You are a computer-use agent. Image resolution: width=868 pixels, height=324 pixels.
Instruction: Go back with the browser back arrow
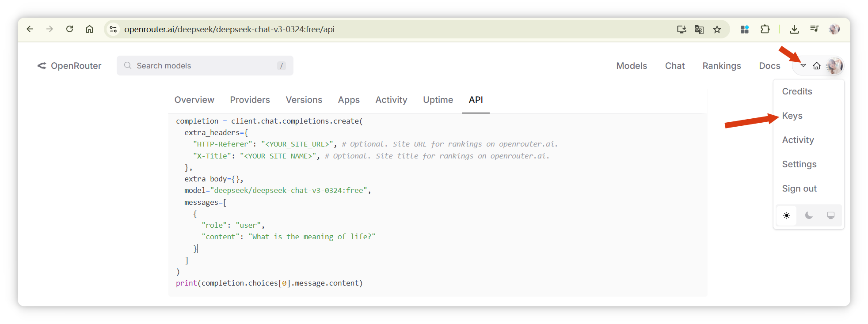click(30, 29)
